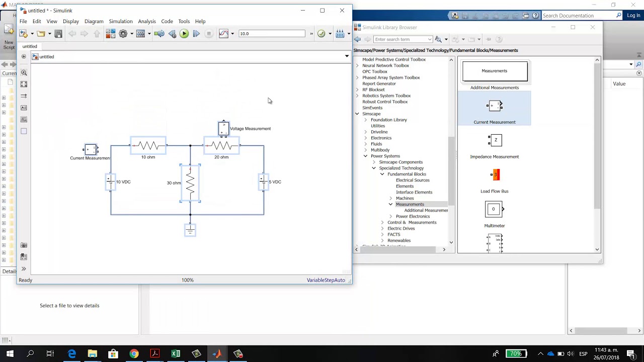This screenshot has width=644, height=362.
Task: Select the untitled model tab
Action: click(x=30, y=46)
